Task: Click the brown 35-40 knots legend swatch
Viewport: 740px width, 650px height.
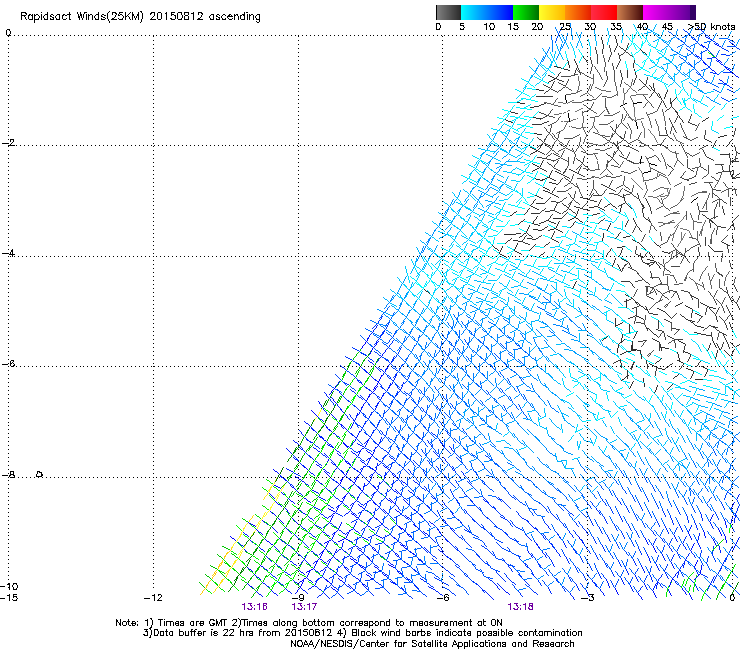Action: point(630,12)
